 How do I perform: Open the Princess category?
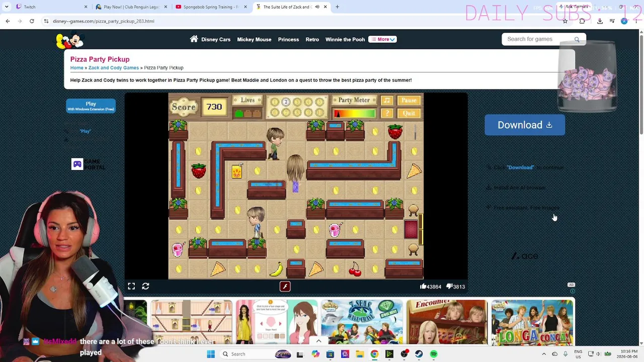coord(288,39)
